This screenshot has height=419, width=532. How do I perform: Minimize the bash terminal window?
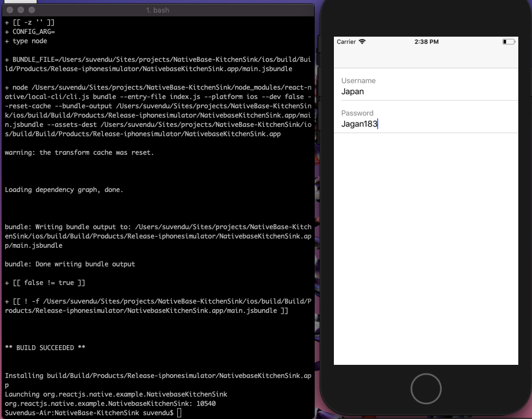(x=21, y=10)
